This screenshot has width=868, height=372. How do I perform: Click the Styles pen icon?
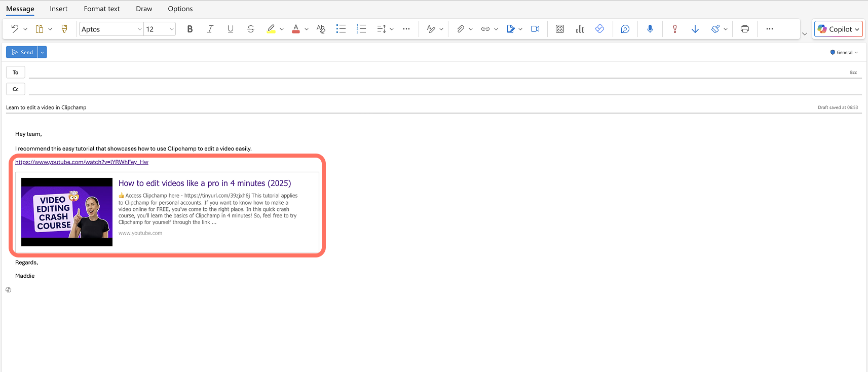431,29
